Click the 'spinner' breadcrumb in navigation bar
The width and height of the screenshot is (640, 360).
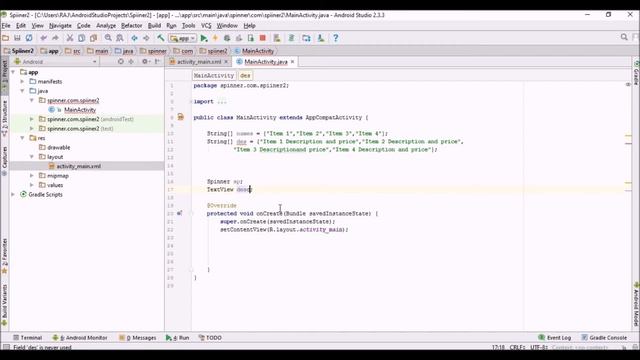[157, 51]
